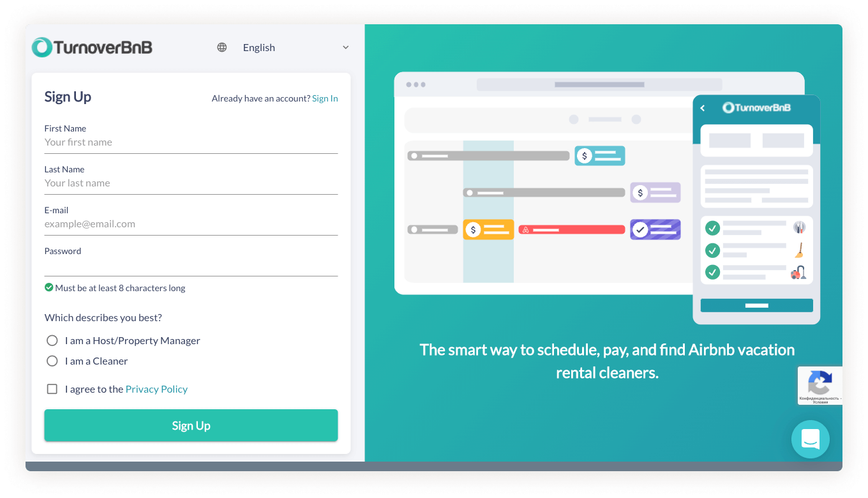Follow the Sign In link
This screenshot has width=868, height=498.
[325, 98]
